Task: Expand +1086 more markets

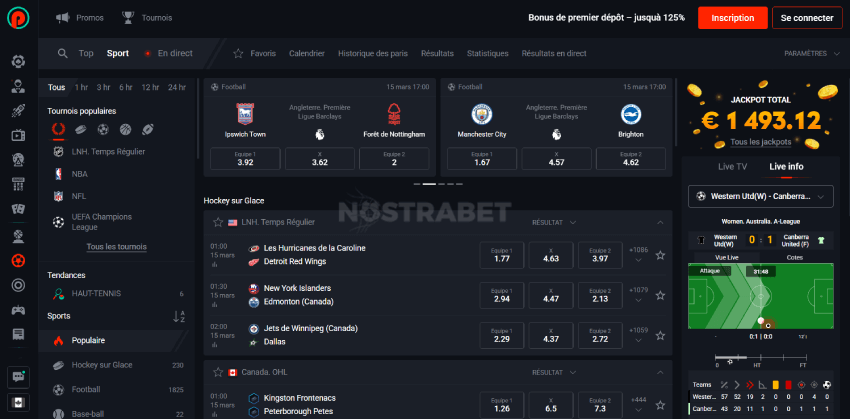Action: (x=638, y=255)
